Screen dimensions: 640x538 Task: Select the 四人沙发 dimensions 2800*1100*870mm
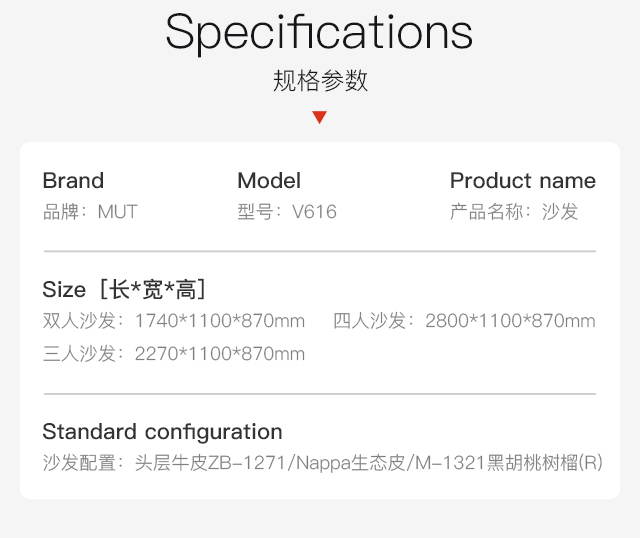pyautogui.click(x=510, y=321)
